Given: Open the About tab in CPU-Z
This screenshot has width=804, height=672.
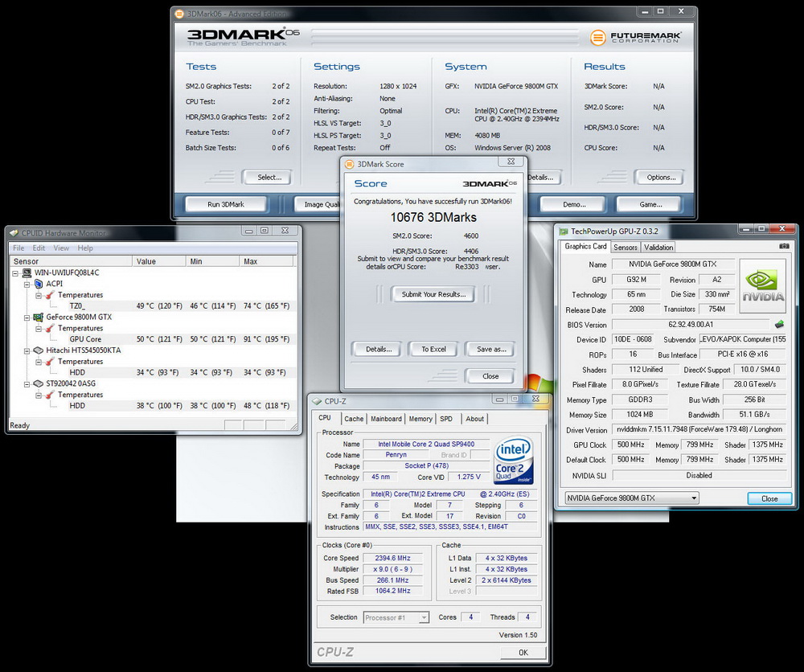Looking at the screenshot, I should (475, 419).
